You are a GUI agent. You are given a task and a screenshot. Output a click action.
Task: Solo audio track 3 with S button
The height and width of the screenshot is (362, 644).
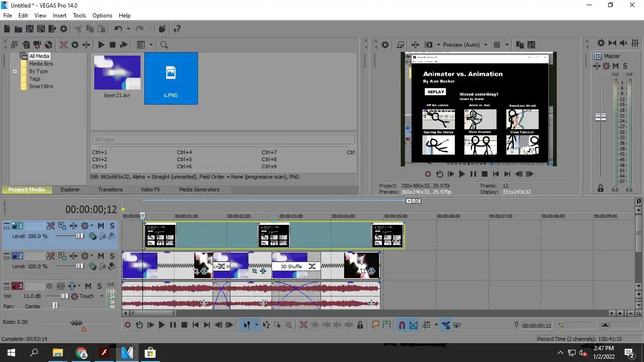[99, 286]
